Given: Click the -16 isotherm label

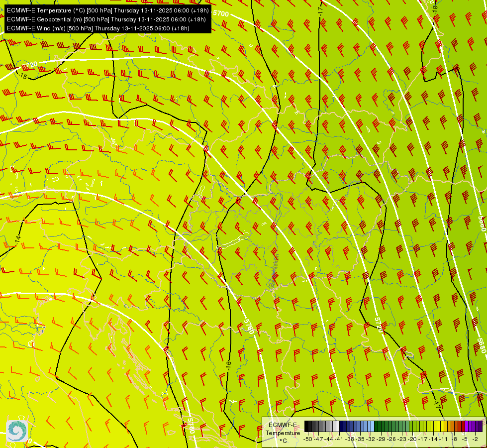Looking at the screenshot, I should tap(229, 363).
